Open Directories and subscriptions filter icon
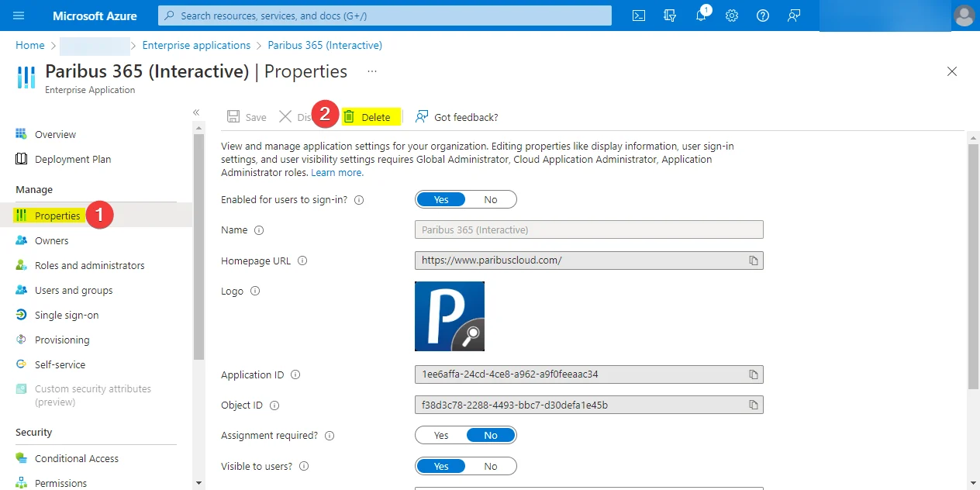Image resolution: width=980 pixels, height=490 pixels. (x=670, y=16)
